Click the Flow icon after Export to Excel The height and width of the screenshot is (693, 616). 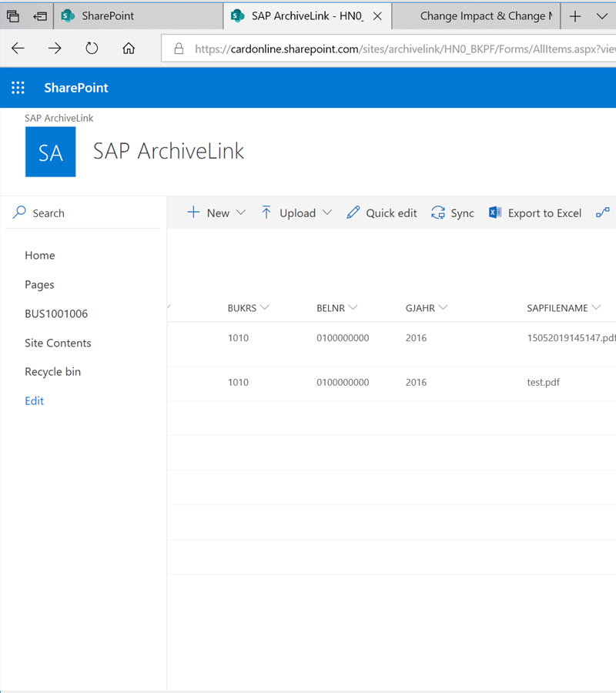click(603, 213)
